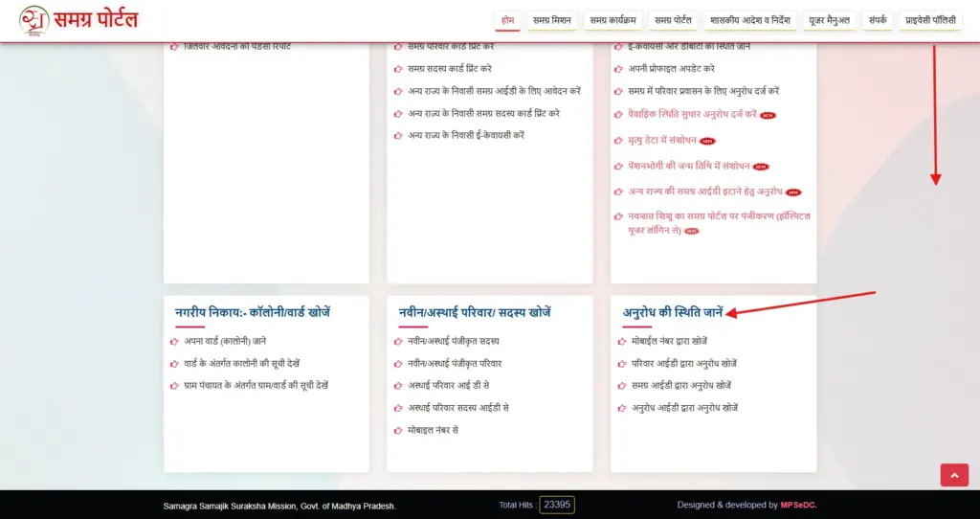Click the pointing-hand icon beside अपनी प्रोफाइल अपडेट करे
Image resolution: width=980 pixels, height=519 pixels.
pos(619,69)
